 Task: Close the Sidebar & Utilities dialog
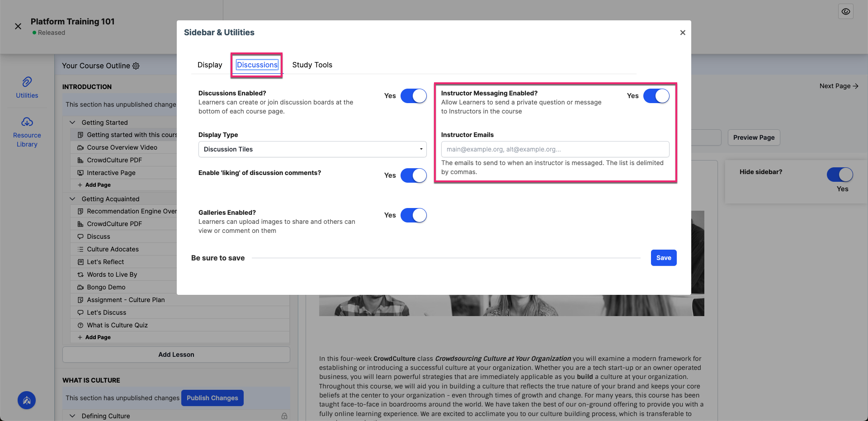tap(683, 33)
